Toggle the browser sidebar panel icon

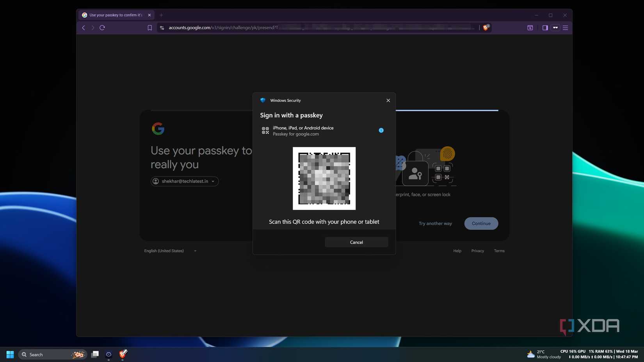[x=545, y=28]
